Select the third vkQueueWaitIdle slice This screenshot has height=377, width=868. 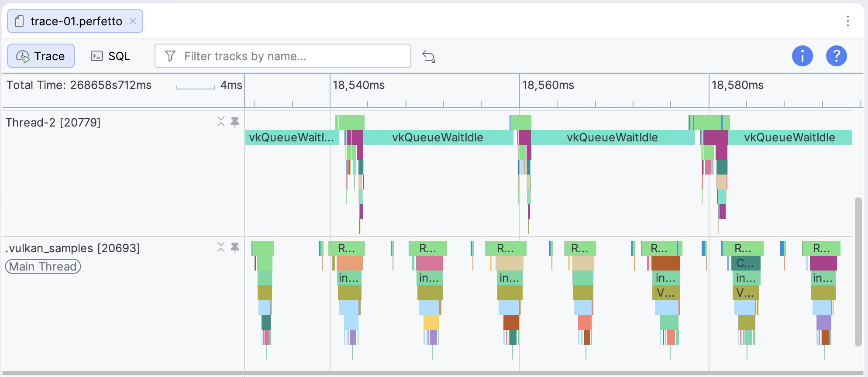612,137
